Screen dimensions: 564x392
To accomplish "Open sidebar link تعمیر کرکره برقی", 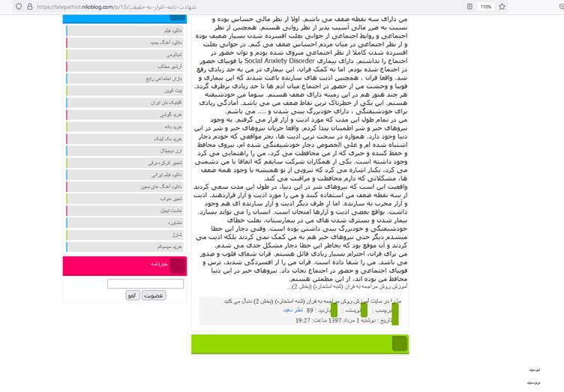I will 124,163.
